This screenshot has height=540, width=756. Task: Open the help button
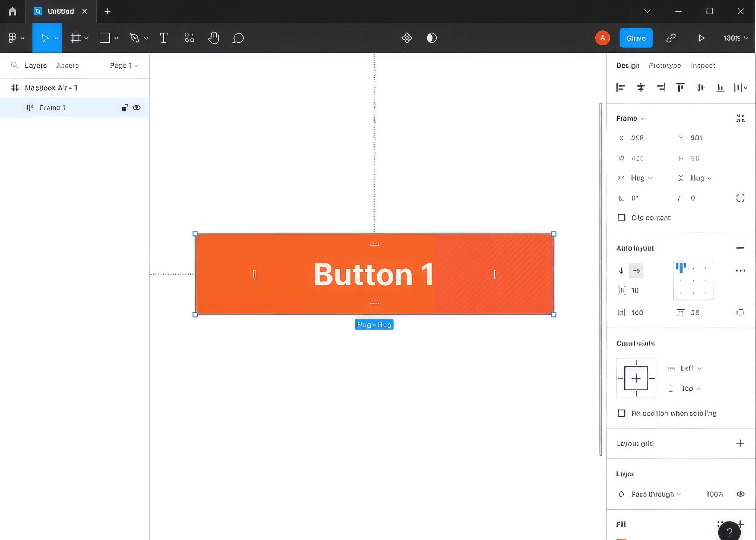point(729,532)
